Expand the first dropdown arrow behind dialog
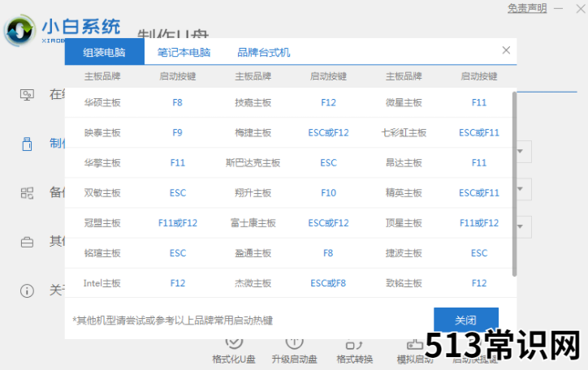The width and height of the screenshot is (588, 370). (x=521, y=151)
